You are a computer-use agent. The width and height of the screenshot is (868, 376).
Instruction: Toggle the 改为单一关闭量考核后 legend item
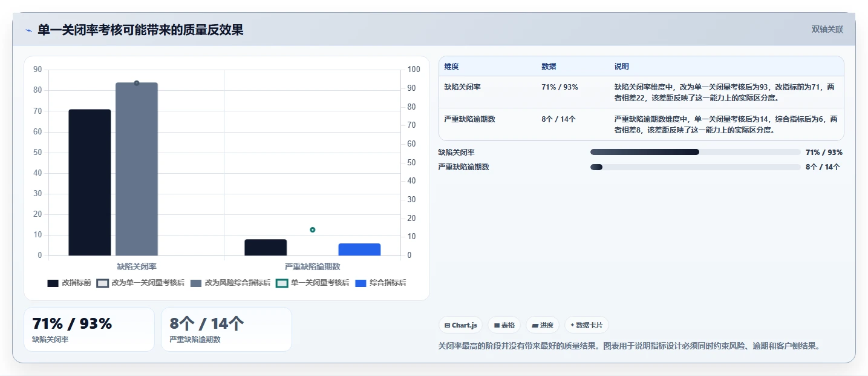(x=140, y=283)
